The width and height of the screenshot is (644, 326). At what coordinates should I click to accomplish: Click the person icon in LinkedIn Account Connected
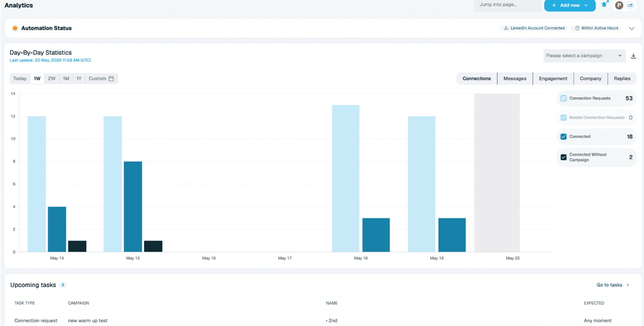point(507,28)
